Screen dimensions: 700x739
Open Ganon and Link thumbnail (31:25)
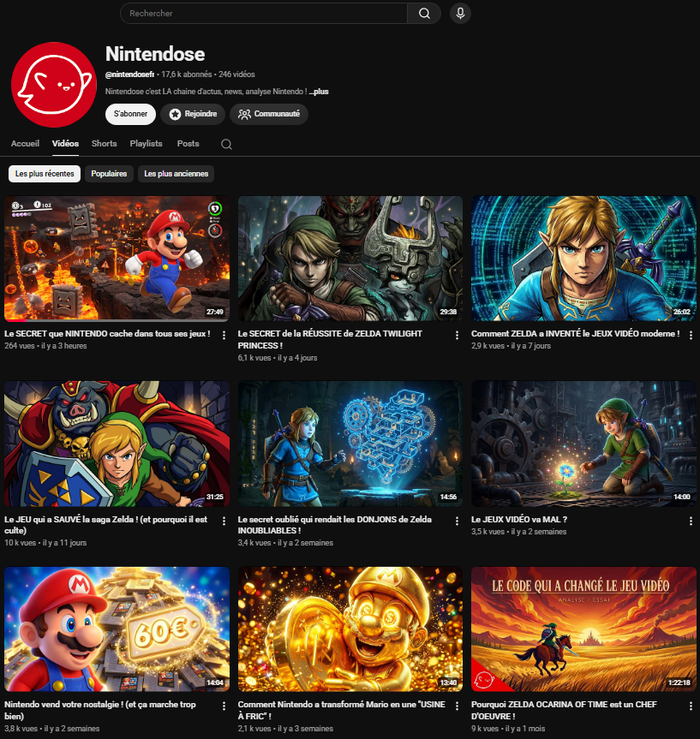[x=117, y=444]
